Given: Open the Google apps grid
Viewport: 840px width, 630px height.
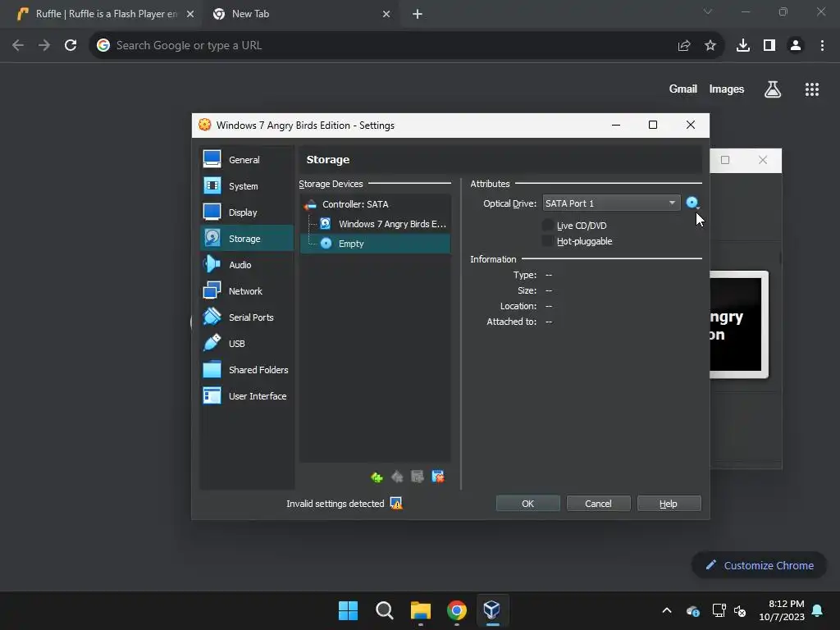Looking at the screenshot, I should [812, 89].
